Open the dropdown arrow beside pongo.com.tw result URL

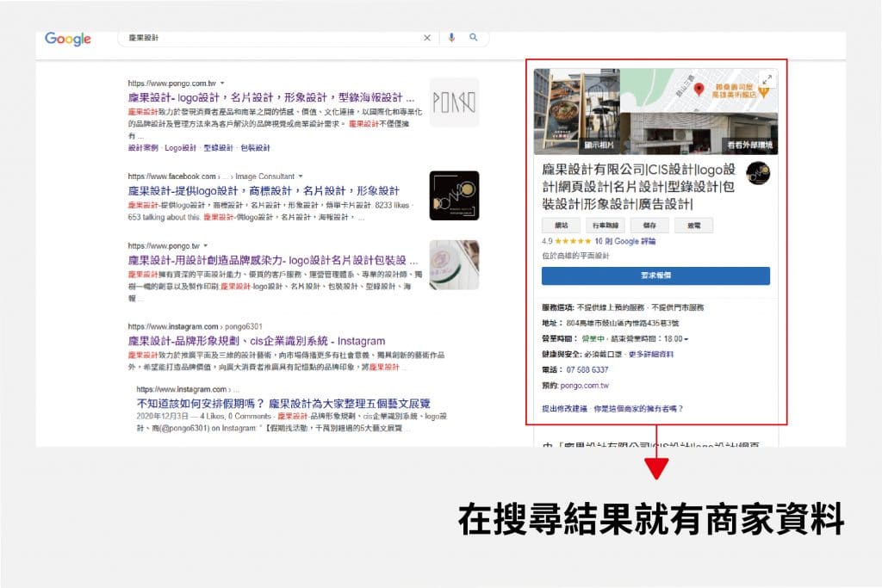[x=221, y=83]
